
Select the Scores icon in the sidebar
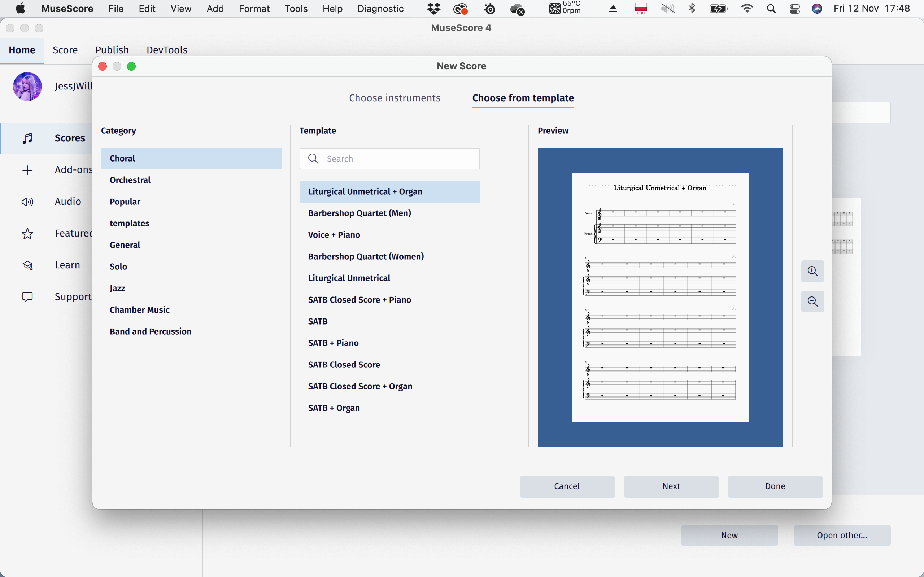click(x=27, y=138)
